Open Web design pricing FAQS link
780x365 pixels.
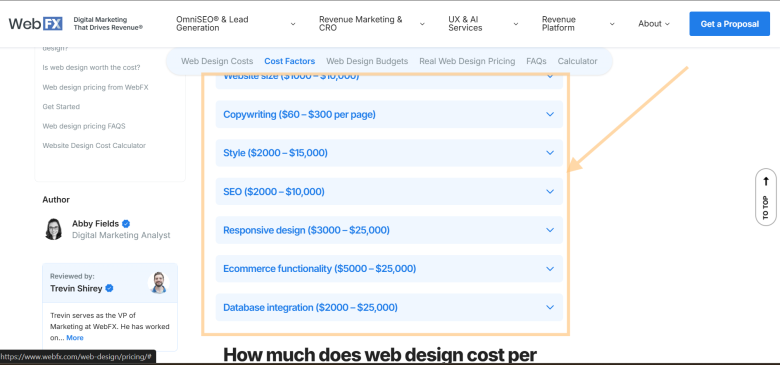click(x=84, y=126)
